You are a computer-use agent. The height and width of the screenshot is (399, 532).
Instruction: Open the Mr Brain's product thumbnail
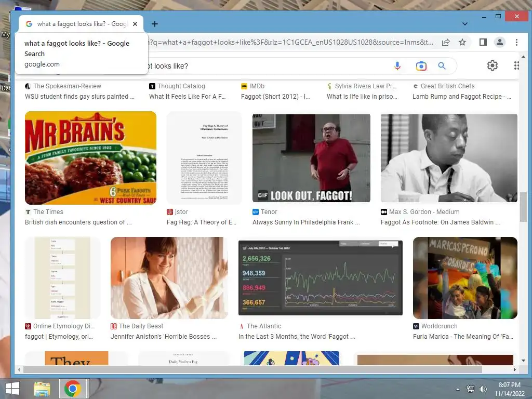[x=90, y=158]
